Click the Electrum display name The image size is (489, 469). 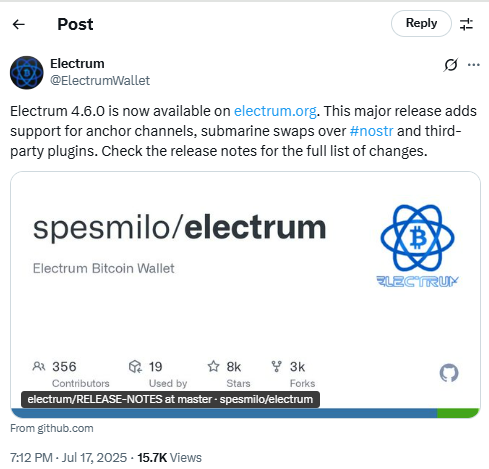click(x=77, y=64)
